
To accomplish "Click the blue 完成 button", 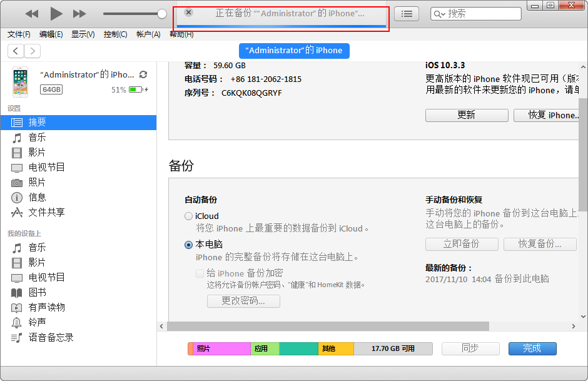I will (532, 348).
